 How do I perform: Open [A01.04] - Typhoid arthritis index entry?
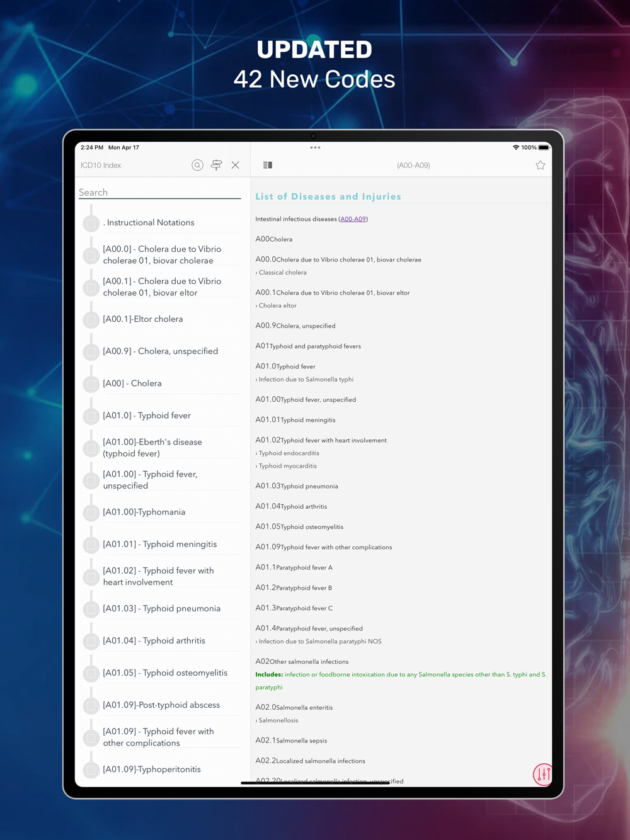[x=154, y=640]
